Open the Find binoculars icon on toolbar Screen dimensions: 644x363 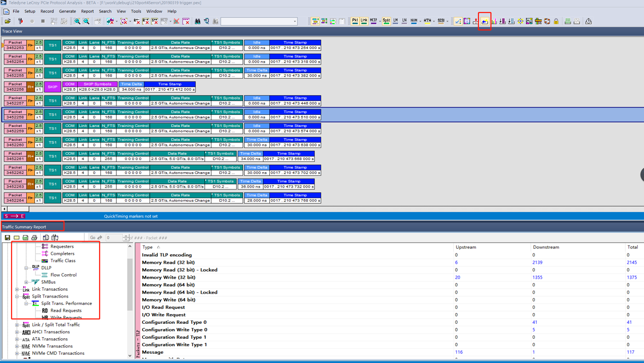pyautogui.click(x=198, y=21)
